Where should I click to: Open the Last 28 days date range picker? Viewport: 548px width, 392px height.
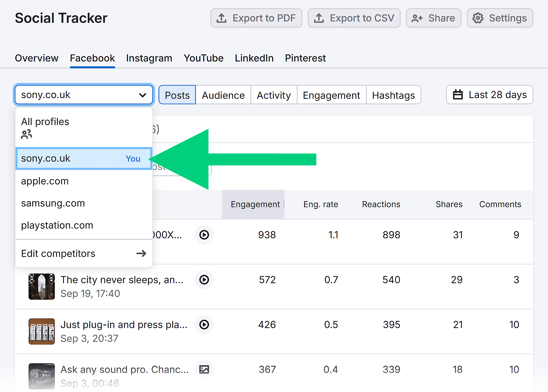click(489, 95)
